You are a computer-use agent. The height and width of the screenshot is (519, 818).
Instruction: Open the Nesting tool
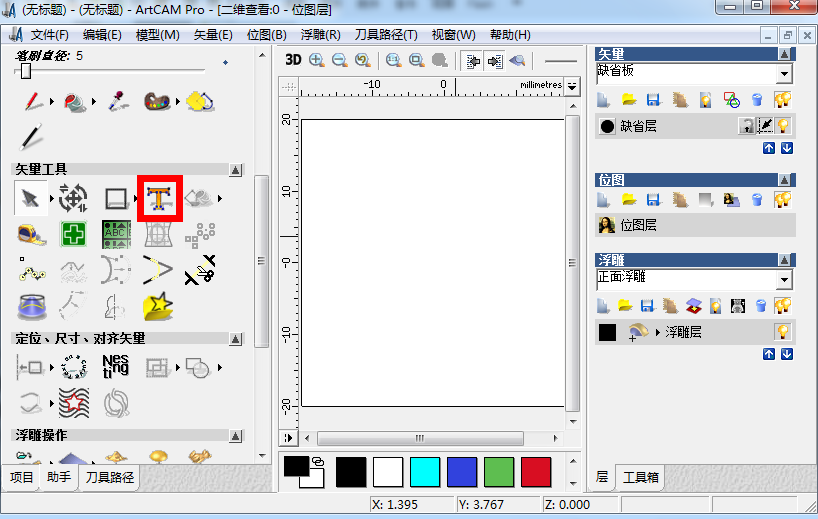coord(115,367)
